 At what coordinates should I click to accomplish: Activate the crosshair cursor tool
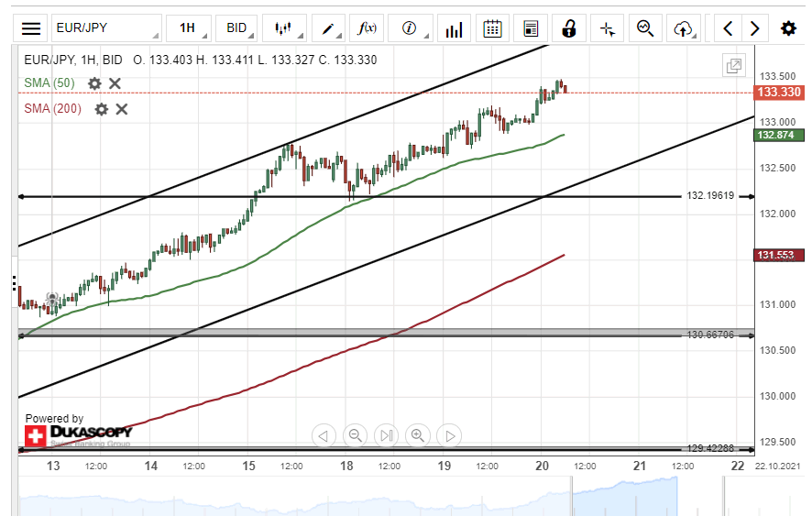(607, 28)
